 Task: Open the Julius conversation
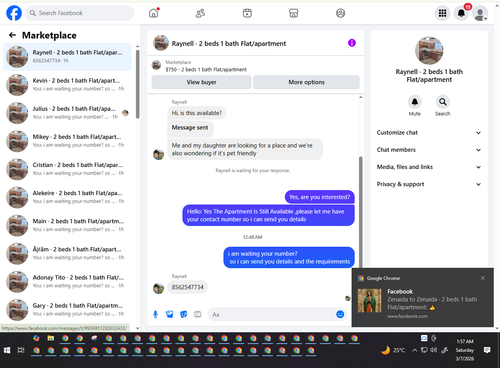[67, 113]
